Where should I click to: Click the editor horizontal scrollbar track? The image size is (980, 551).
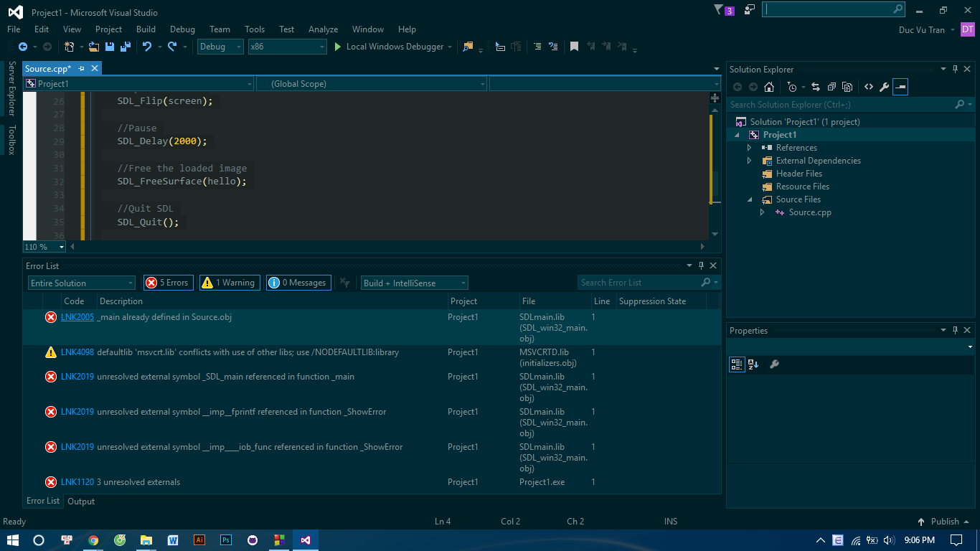pos(387,246)
